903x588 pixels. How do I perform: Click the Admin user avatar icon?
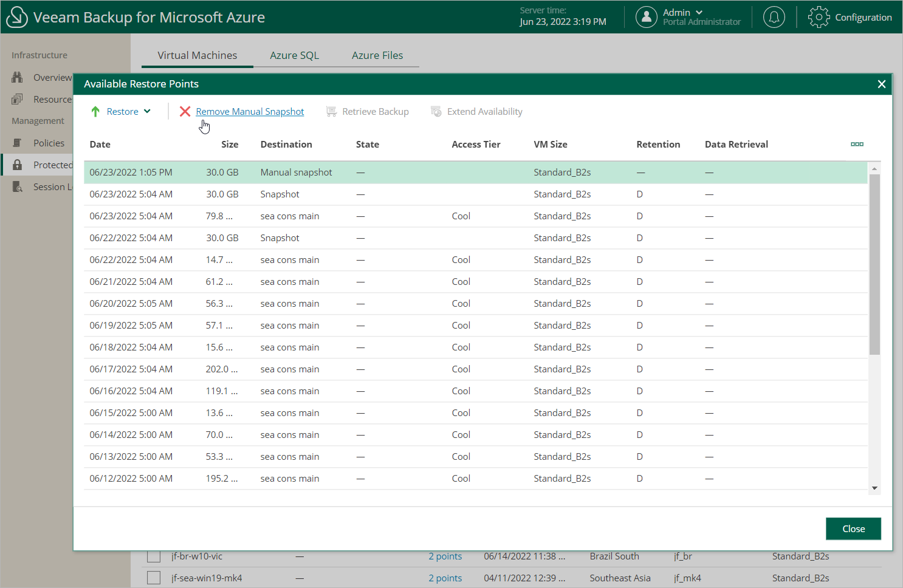tap(647, 17)
